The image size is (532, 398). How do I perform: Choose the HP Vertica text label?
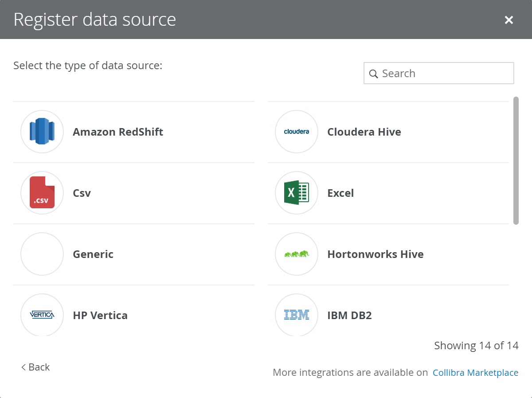100,316
